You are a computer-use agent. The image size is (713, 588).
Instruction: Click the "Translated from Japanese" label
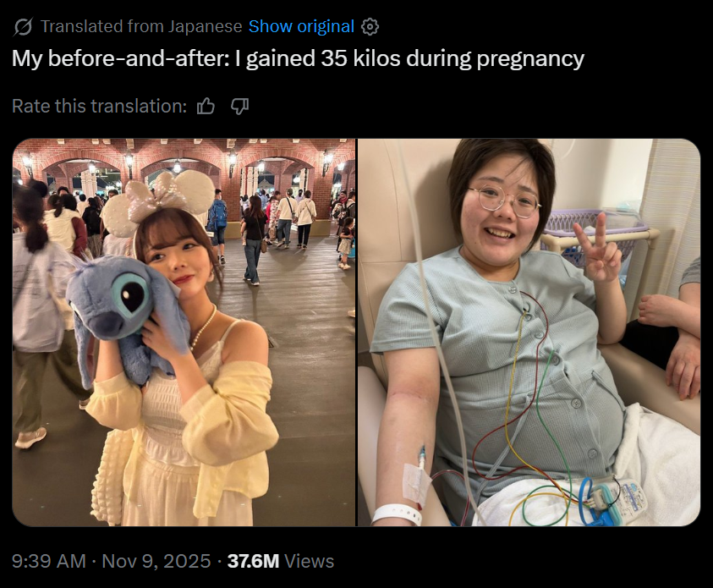[141, 26]
